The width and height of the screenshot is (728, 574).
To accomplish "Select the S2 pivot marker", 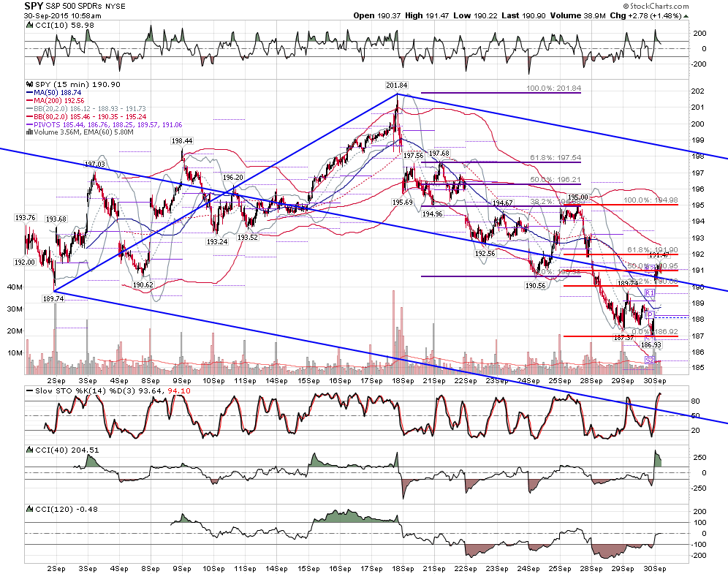I will [x=650, y=360].
